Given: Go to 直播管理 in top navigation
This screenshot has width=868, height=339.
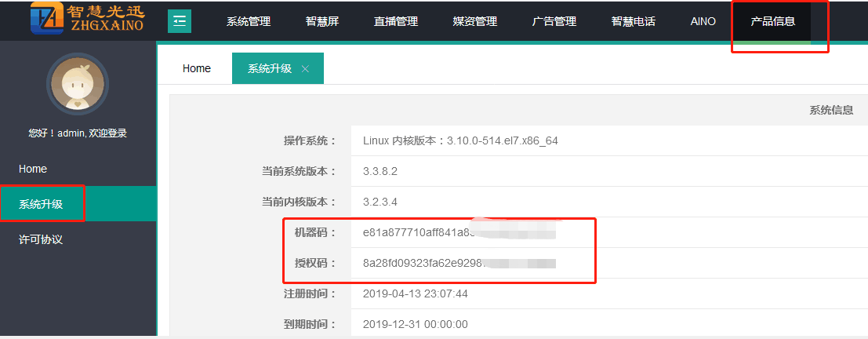Looking at the screenshot, I should [396, 21].
